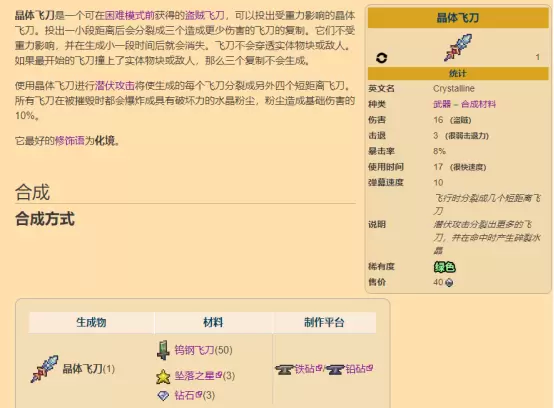Open the 修饰语 link
This screenshot has width=554, height=408.
pyautogui.click(x=70, y=141)
